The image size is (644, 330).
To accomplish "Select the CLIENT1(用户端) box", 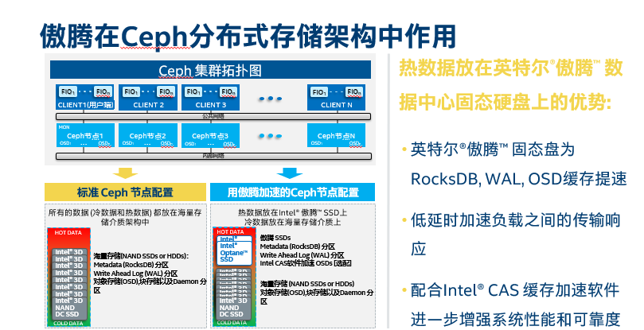I will [85, 98].
